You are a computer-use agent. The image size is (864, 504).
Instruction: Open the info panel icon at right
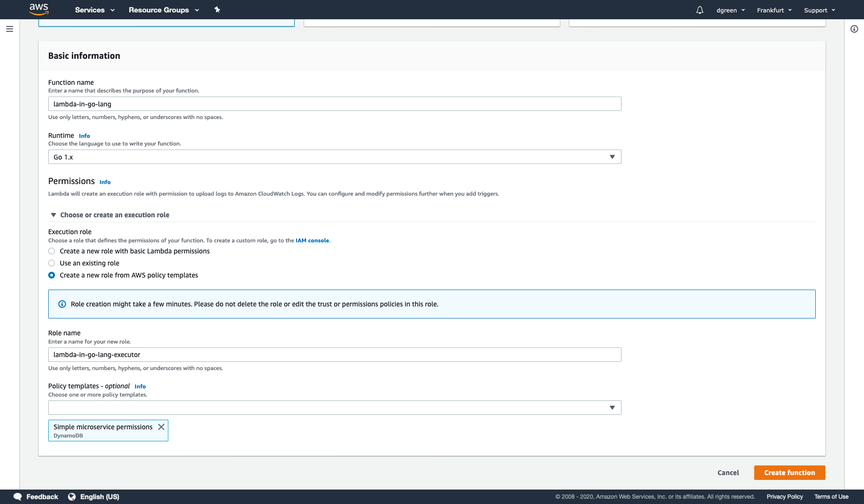coord(854,29)
